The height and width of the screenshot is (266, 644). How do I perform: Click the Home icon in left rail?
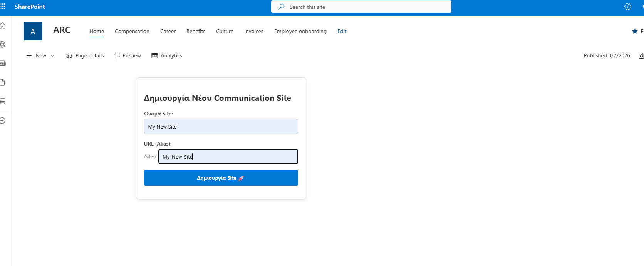3,26
